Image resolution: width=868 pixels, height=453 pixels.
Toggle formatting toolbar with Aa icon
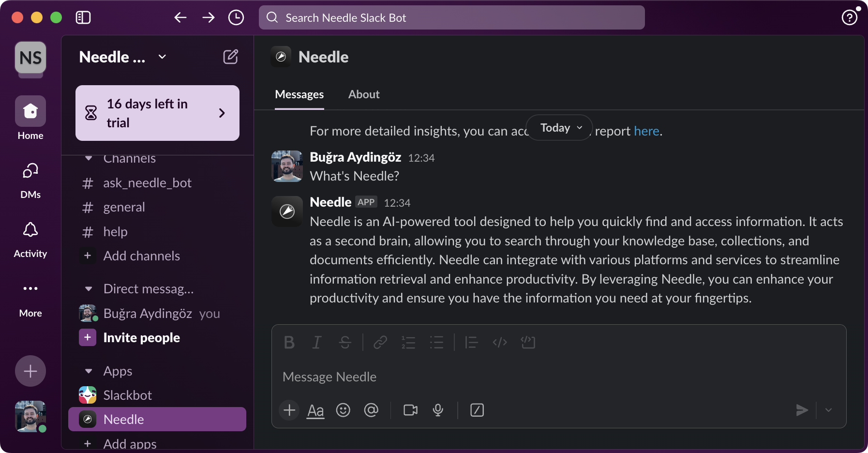click(x=315, y=410)
